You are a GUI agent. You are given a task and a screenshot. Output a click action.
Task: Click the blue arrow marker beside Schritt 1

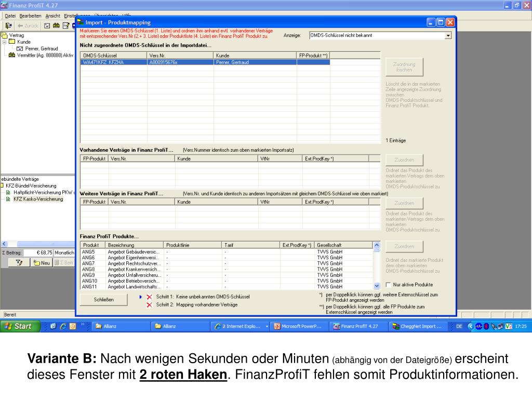tap(140, 297)
